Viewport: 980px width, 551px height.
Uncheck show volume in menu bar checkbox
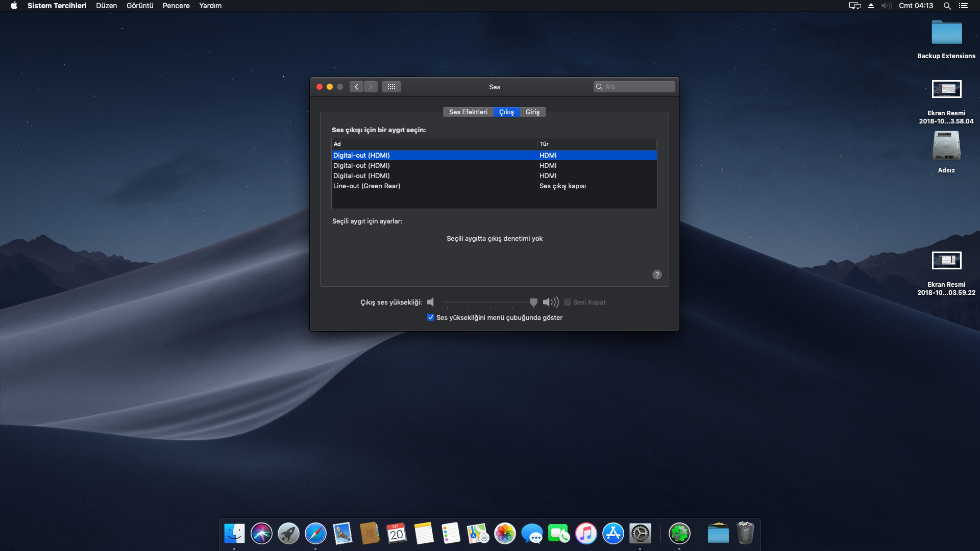pyautogui.click(x=431, y=317)
